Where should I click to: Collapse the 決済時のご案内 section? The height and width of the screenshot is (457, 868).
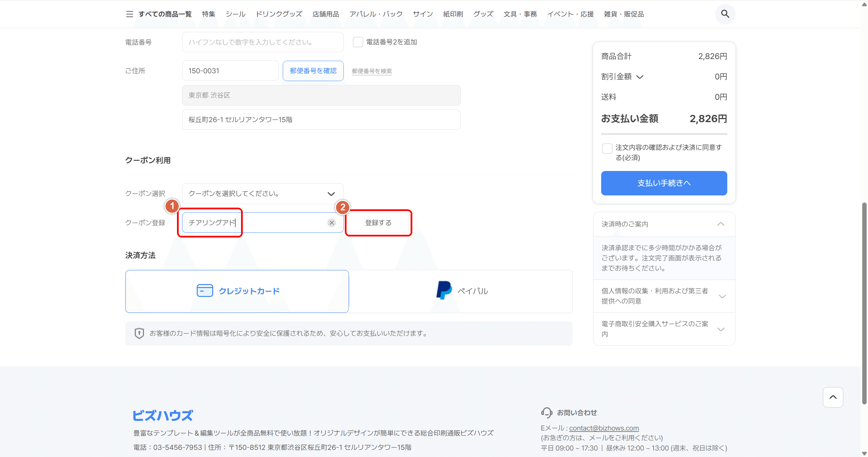click(721, 224)
